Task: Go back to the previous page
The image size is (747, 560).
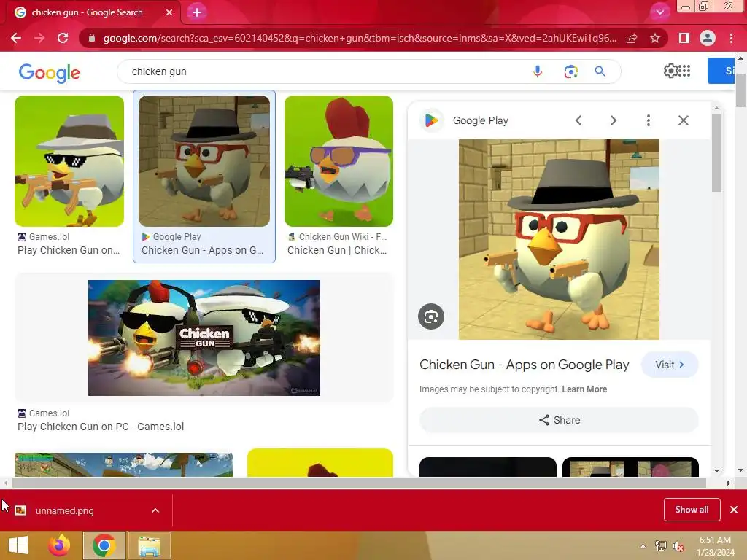Action: 16,38
